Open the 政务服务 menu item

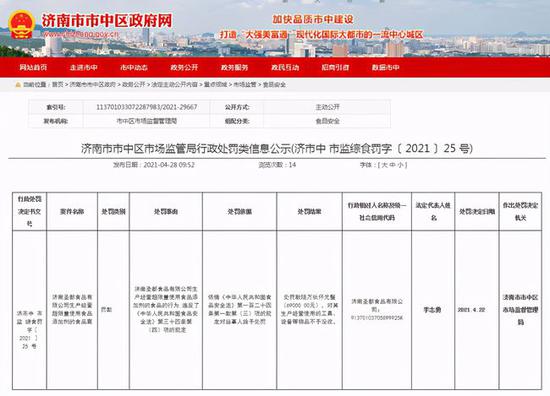coord(235,67)
